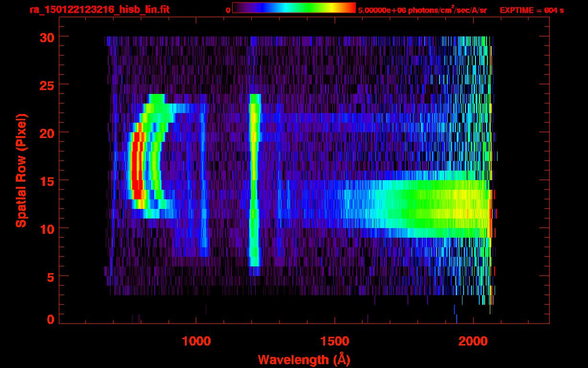Click the rainbow color scale bar

pos(294,8)
